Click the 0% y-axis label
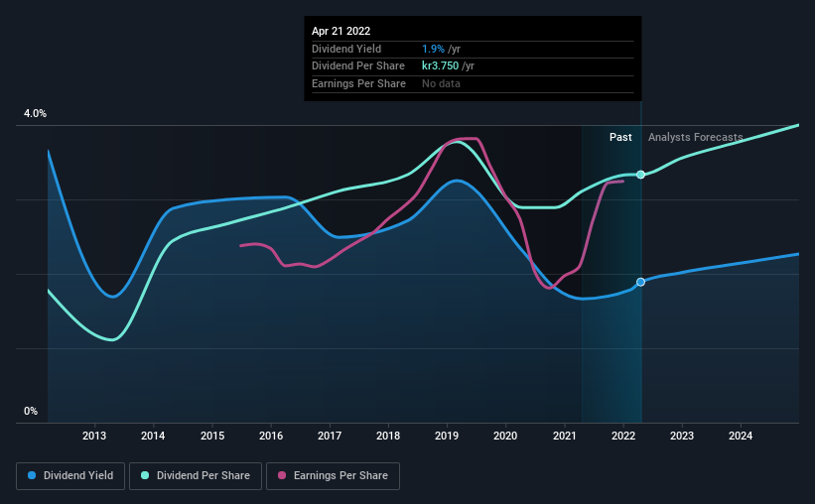 click(31, 411)
